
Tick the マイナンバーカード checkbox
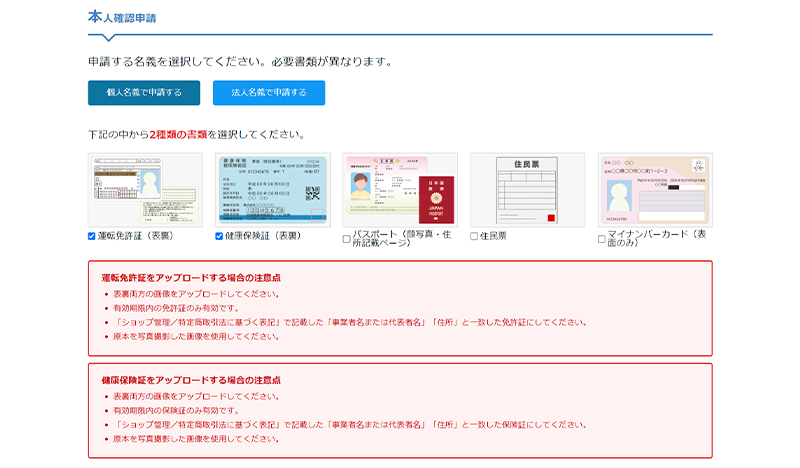601,239
